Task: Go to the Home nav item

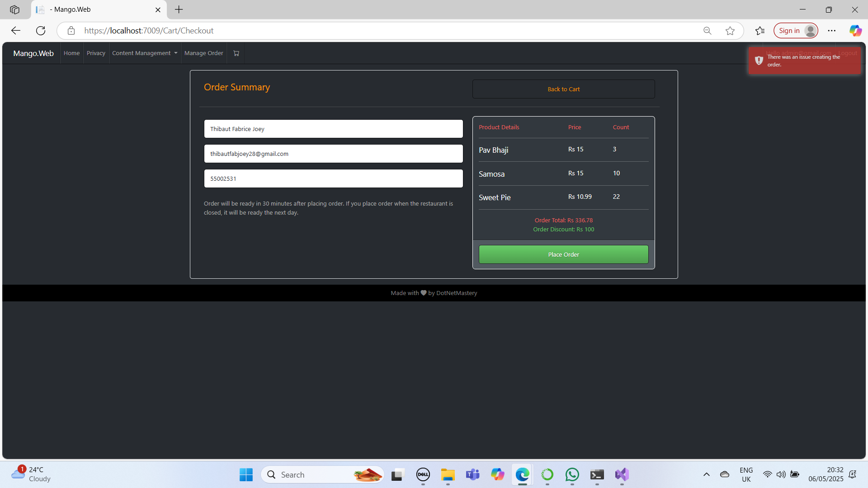Action: click(71, 53)
